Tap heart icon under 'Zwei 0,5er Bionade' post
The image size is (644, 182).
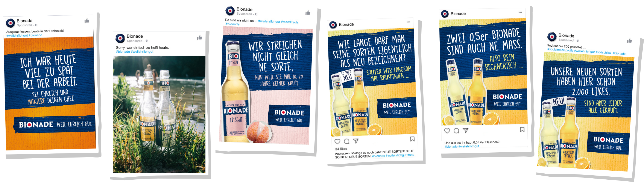point(447,131)
